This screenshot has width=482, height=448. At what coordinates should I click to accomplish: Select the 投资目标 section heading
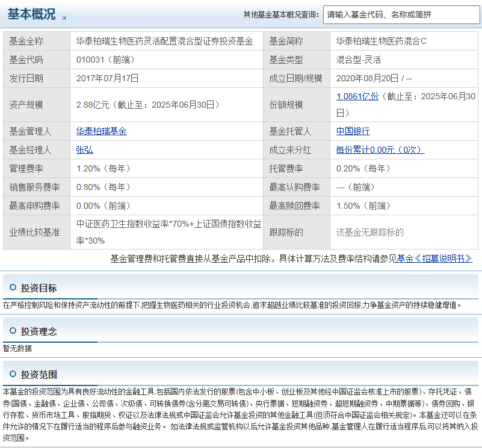click(39, 288)
